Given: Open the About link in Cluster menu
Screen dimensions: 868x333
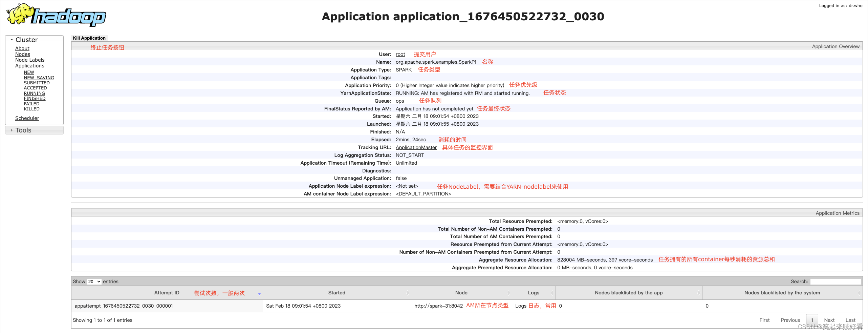Looking at the screenshot, I should 22,48.
